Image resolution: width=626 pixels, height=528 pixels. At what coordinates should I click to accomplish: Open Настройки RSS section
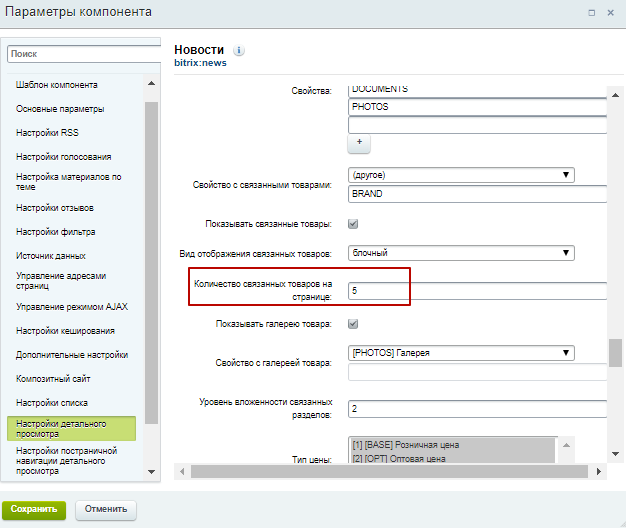(47, 133)
